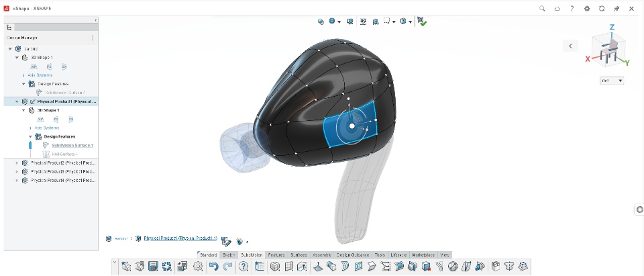The width and height of the screenshot is (644, 276).
Task: Collapse the highlighted Physical Product1 node
Action: pyautogui.click(x=17, y=101)
